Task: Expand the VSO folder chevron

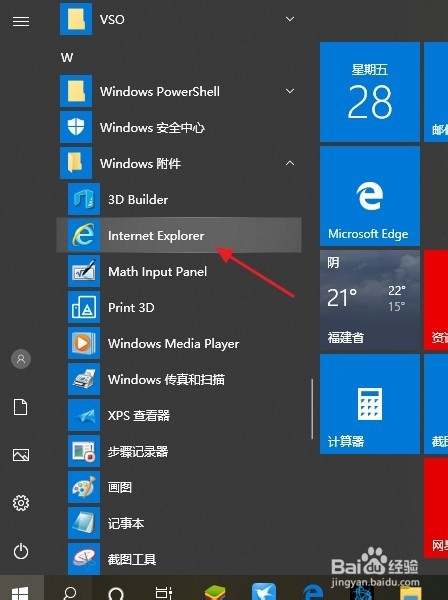Action: tap(290, 19)
